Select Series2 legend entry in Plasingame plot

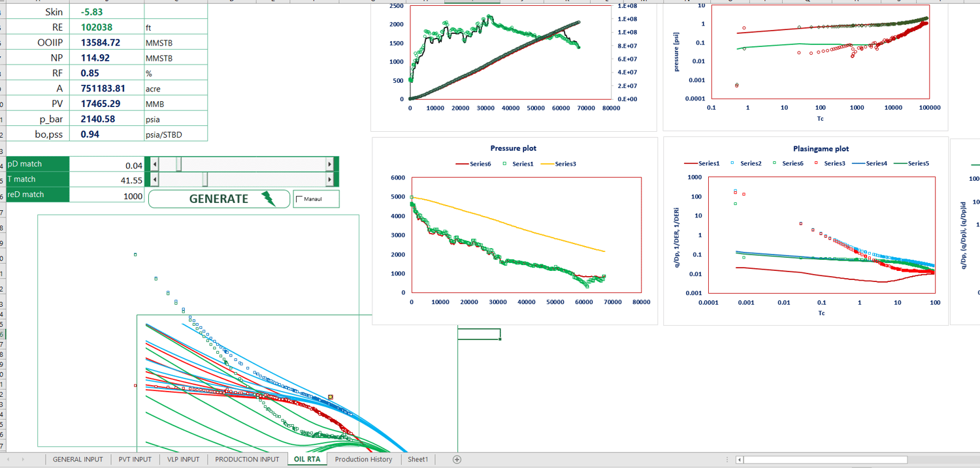click(x=745, y=163)
